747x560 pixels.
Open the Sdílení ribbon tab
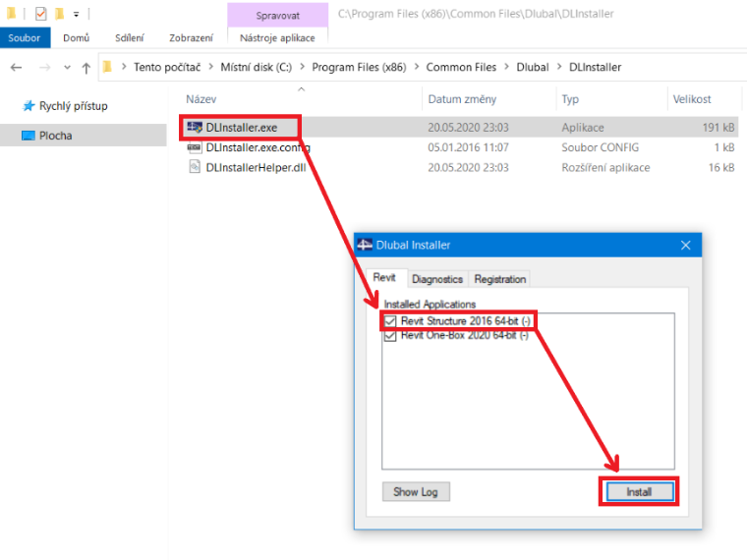point(129,38)
